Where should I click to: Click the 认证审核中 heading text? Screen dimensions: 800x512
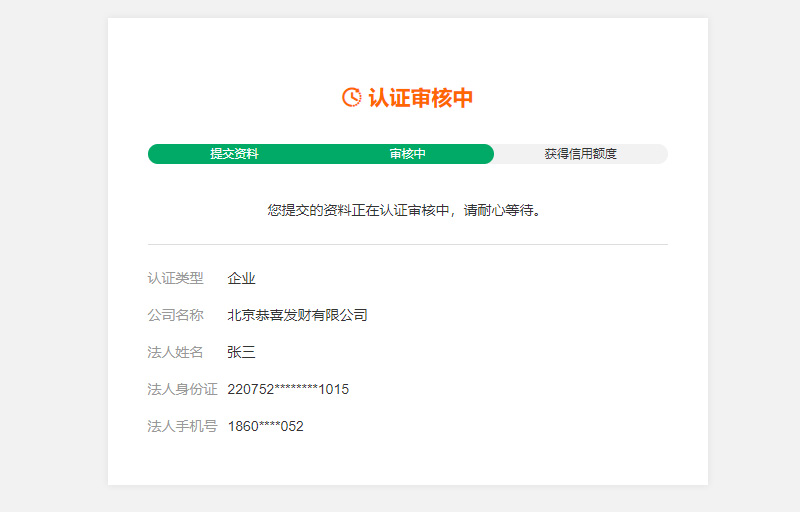[x=420, y=97]
